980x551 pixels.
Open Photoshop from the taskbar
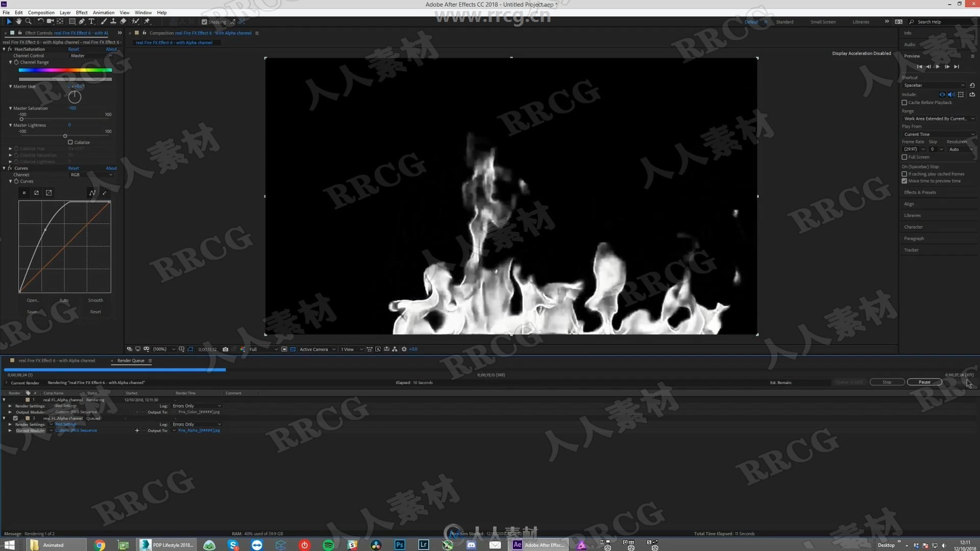400,545
